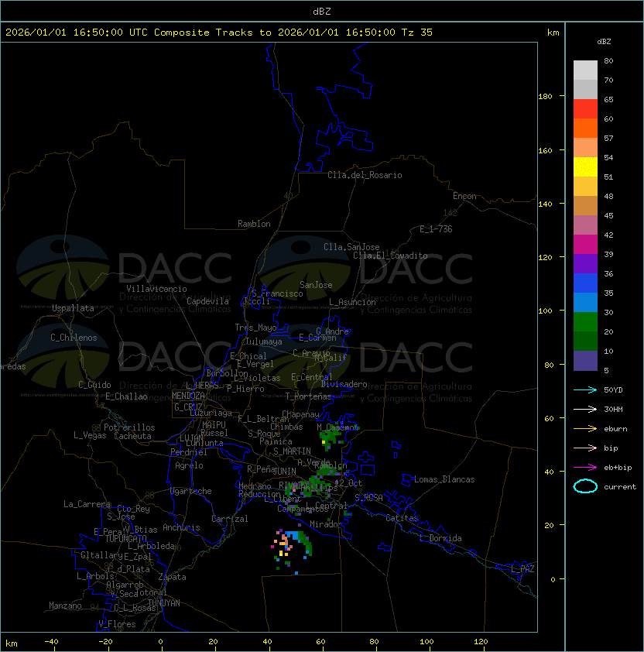
Task: Click the 'Catitas' map label
Action: (402, 518)
